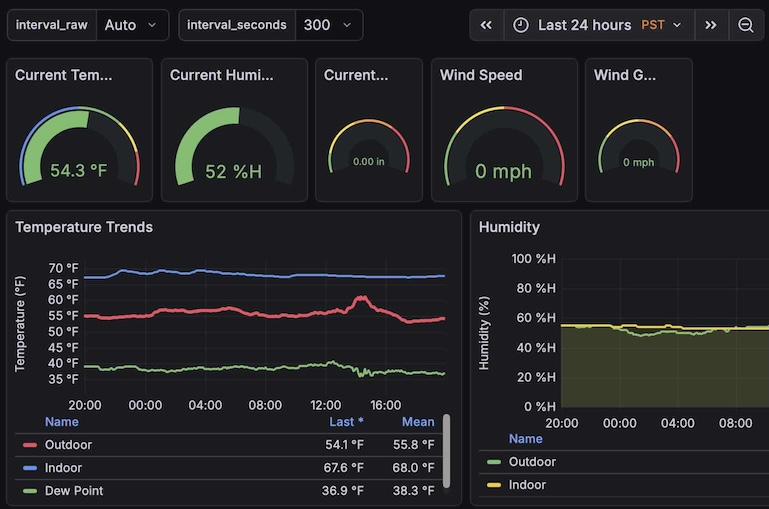Click the 100 %H y-axis tick label
Screen dimensions: 769x509
(x=534, y=258)
